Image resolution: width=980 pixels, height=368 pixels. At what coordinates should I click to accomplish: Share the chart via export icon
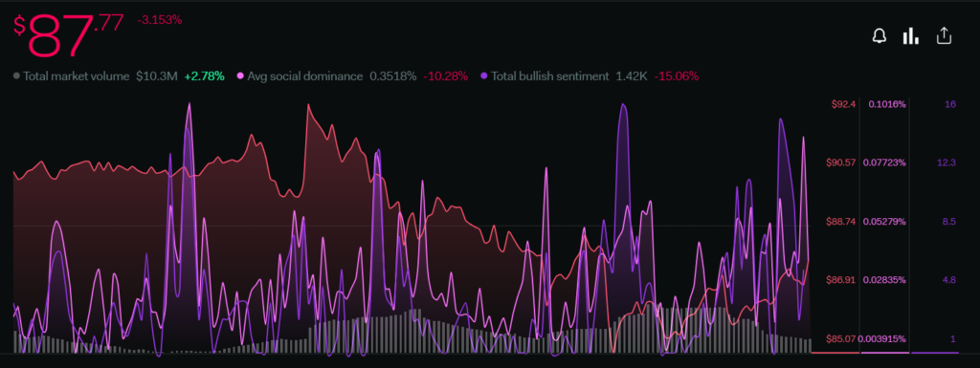(944, 36)
